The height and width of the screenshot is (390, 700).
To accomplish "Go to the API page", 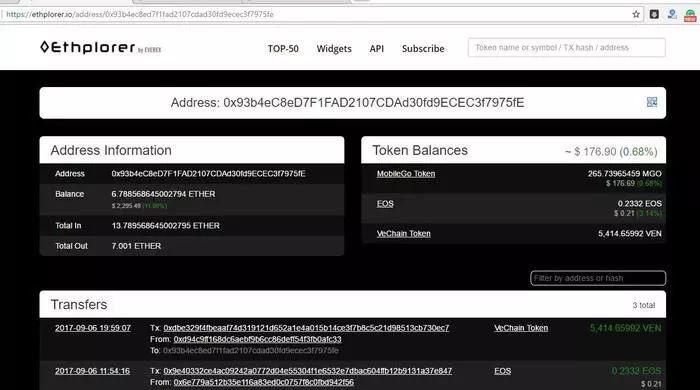I will [x=376, y=49].
